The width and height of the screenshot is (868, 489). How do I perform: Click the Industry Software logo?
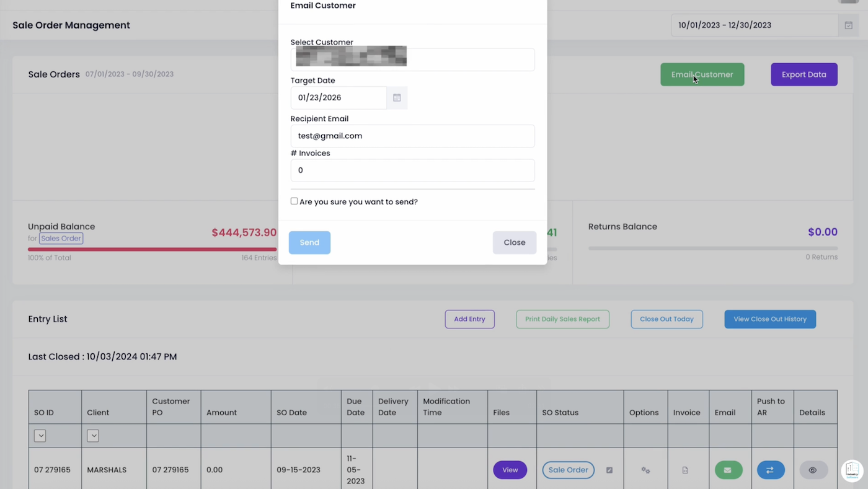[852, 470]
